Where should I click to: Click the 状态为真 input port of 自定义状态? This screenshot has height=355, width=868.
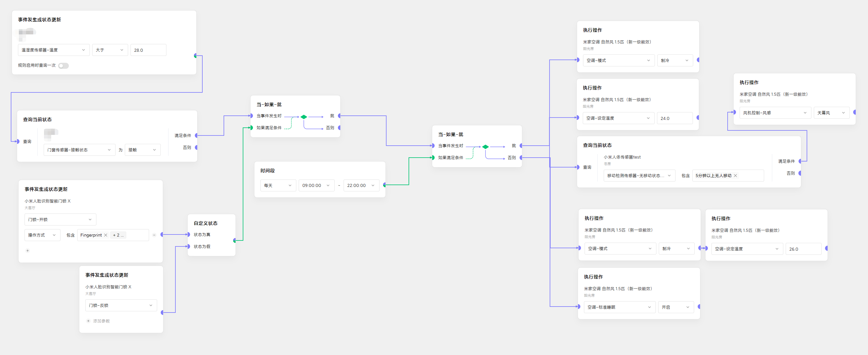[189, 234]
